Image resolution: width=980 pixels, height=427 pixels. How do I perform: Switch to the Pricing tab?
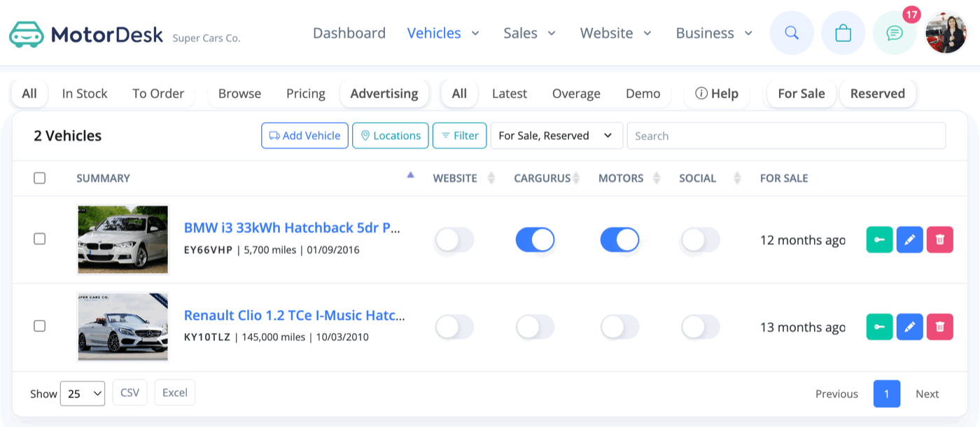(x=306, y=94)
